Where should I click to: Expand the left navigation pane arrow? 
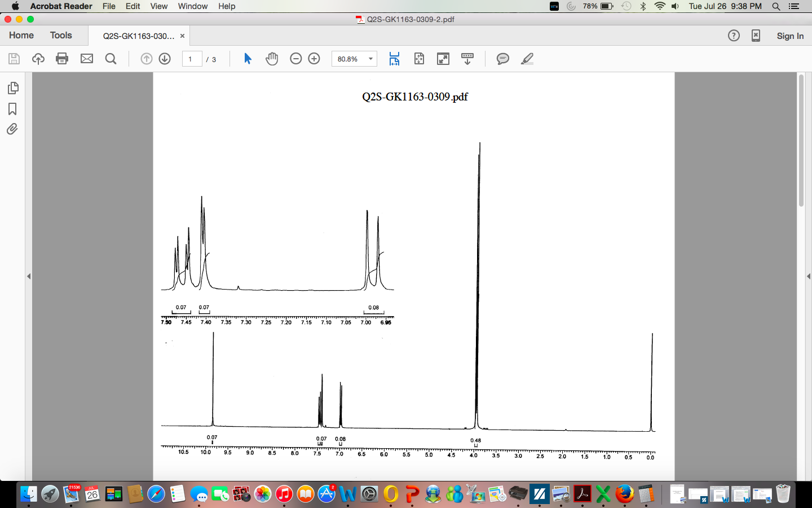29,277
